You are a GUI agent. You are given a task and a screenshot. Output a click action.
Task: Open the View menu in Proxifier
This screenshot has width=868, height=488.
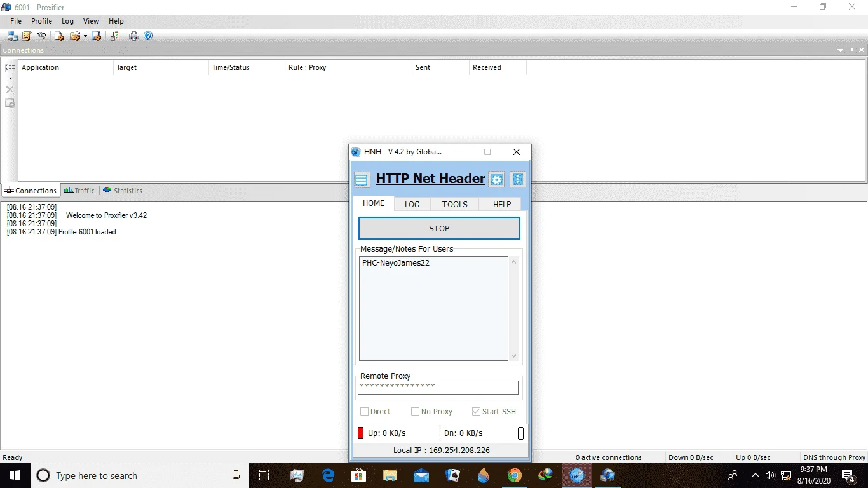pyautogui.click(x=92, y=21)
